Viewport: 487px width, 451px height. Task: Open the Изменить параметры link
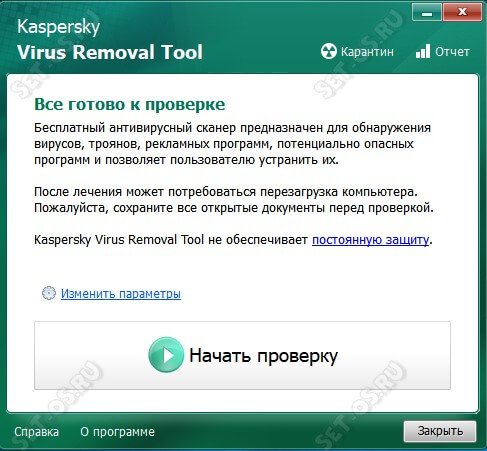[x=121, y=294]
